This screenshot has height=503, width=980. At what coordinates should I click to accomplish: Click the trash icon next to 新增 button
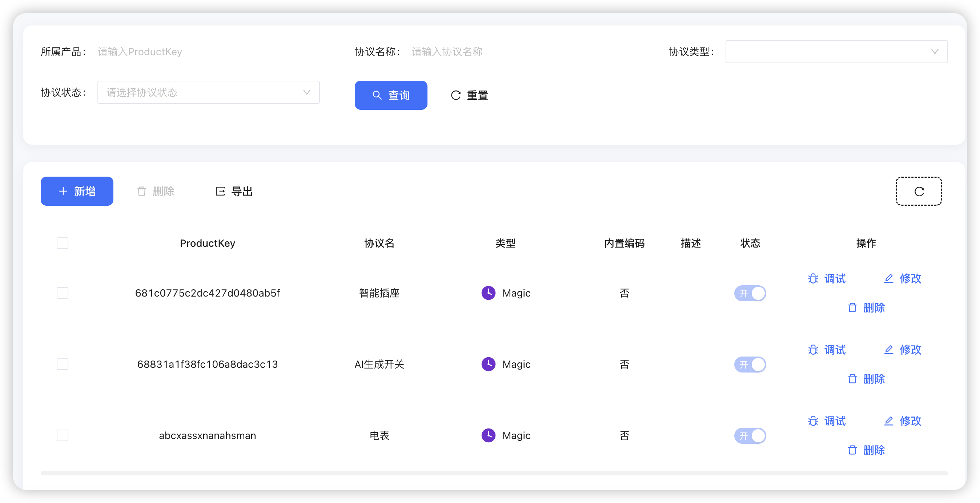click(141, 191)
